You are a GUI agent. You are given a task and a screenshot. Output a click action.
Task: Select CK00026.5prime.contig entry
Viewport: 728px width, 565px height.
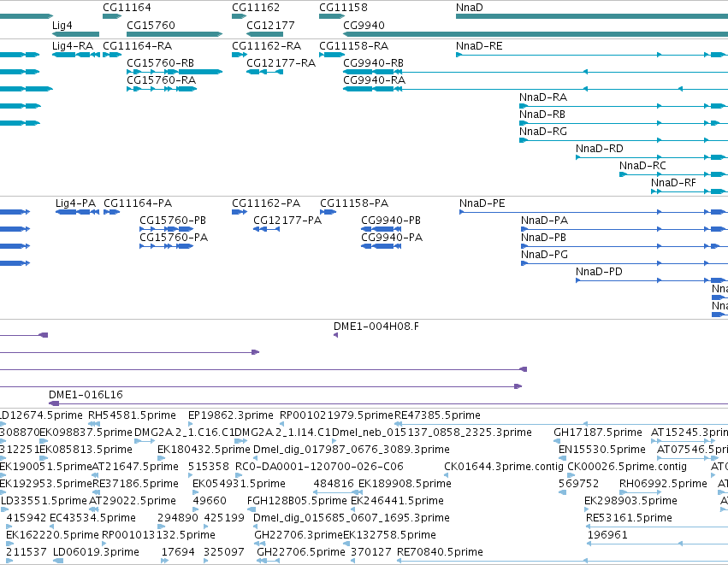click(627, 467)
